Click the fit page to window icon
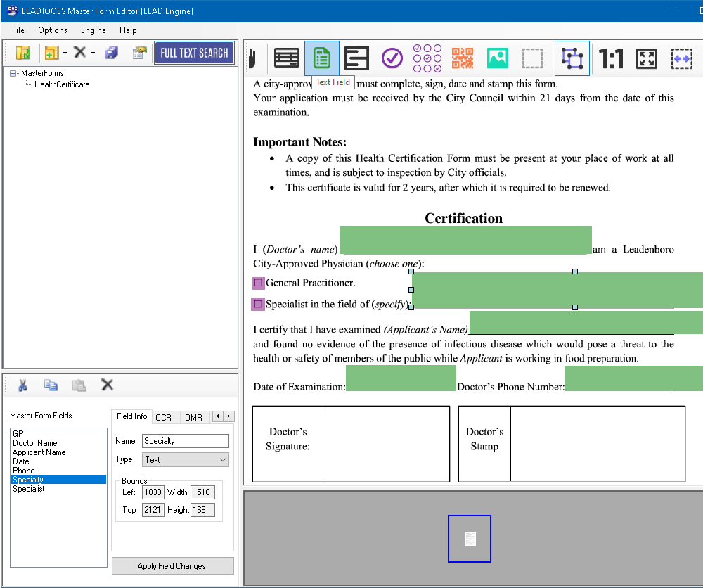This screenshot has height=588, width=703. [x=647, y=58]
